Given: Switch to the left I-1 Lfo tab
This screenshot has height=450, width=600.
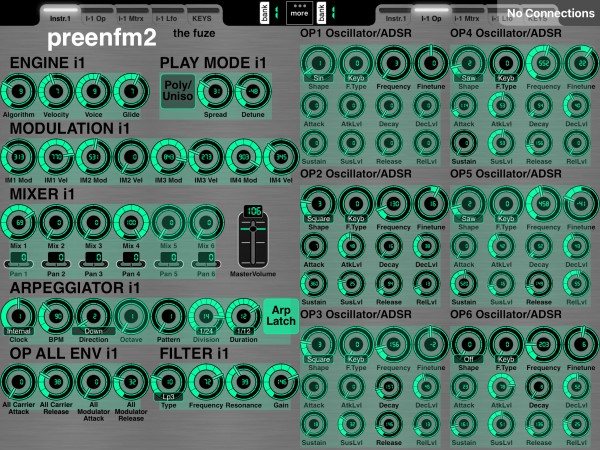Looking at the screenshot, I should coord(166,15).
